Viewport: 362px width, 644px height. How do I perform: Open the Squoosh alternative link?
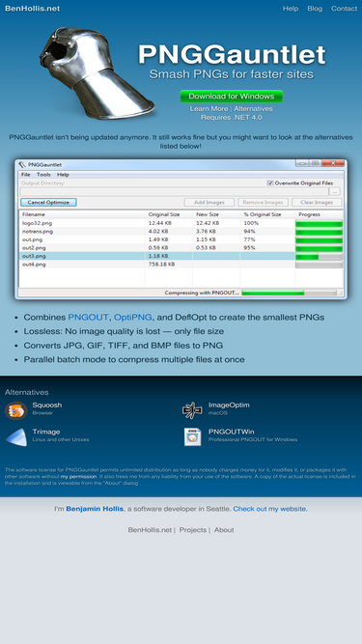(x=47, y=405)
